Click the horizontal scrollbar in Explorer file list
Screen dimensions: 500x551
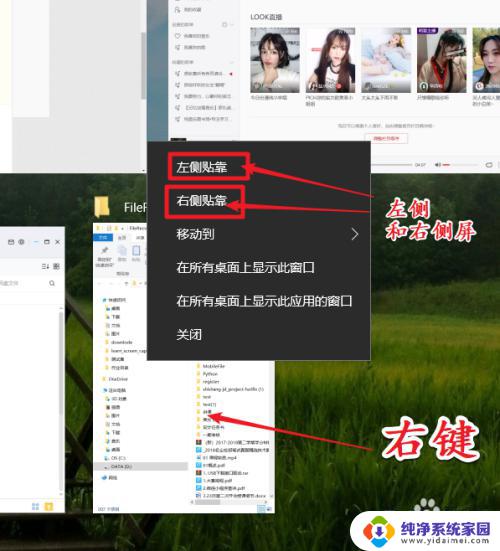click(x=207, y=502)
